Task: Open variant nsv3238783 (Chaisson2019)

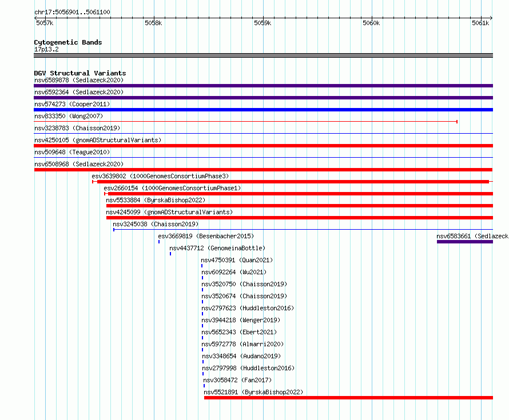Action: [77, 128]
